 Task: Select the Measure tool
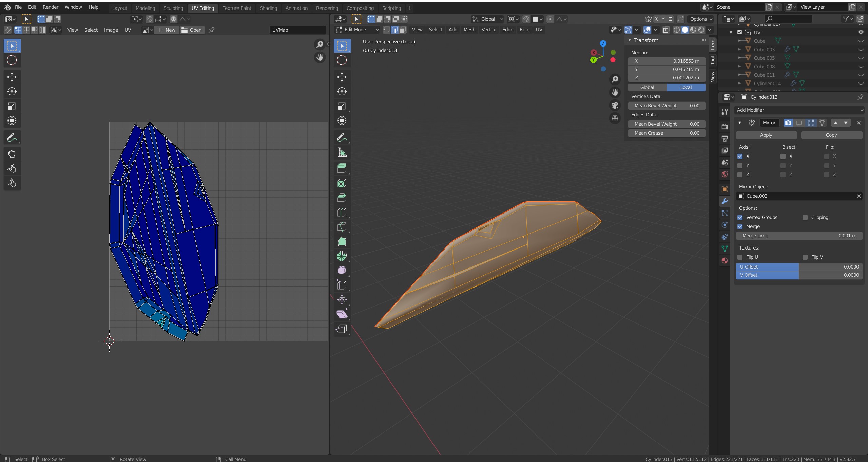pyautogui.click(x=342, y=152)
